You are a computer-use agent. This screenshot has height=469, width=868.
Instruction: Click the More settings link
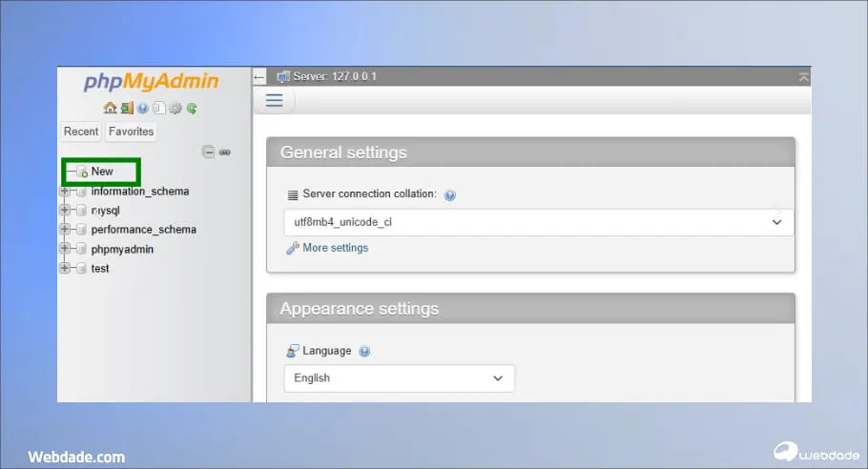pos(335,248)
